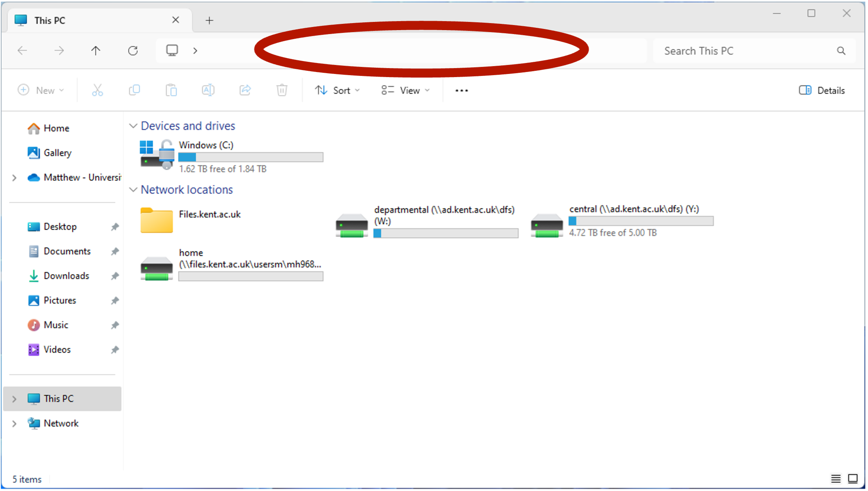The image size is (868, 491).
Task: Click the Share icon in toolbar
Action: 245,90
